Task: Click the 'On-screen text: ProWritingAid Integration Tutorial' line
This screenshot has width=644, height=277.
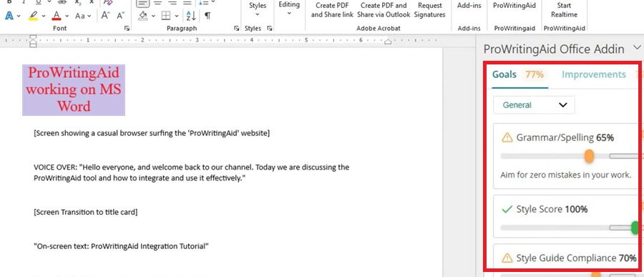Action: coord(122,246)
